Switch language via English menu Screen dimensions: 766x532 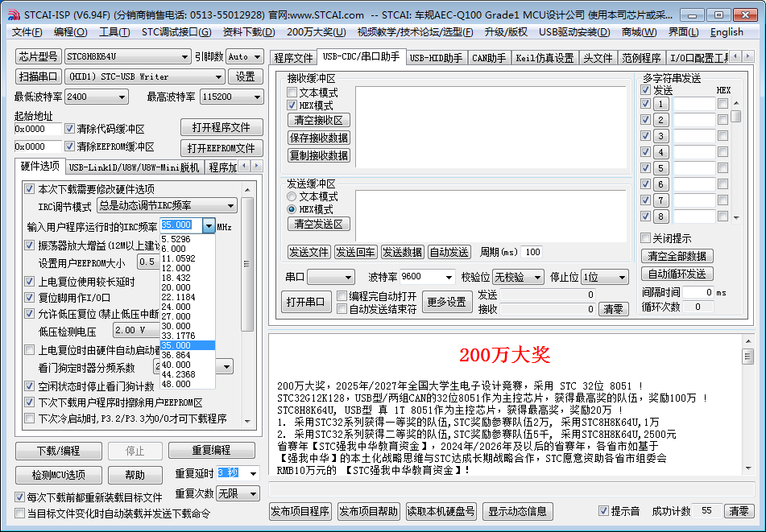coord(727,32)
